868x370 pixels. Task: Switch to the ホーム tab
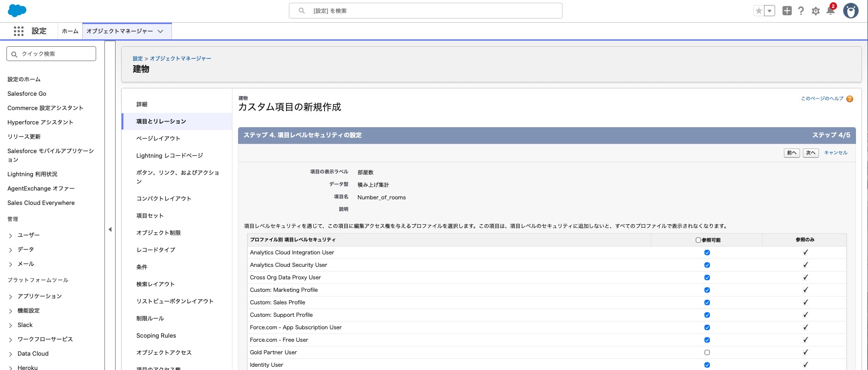click(x=70, y=31)
